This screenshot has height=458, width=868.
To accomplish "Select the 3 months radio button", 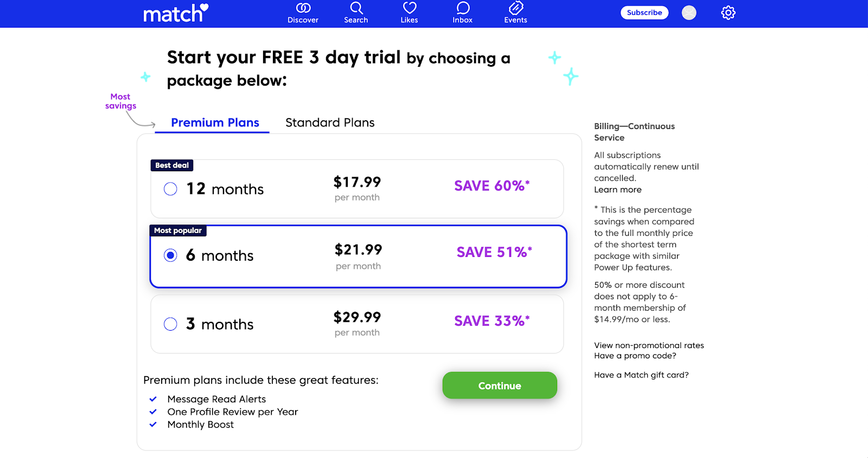I will (170, 324).
